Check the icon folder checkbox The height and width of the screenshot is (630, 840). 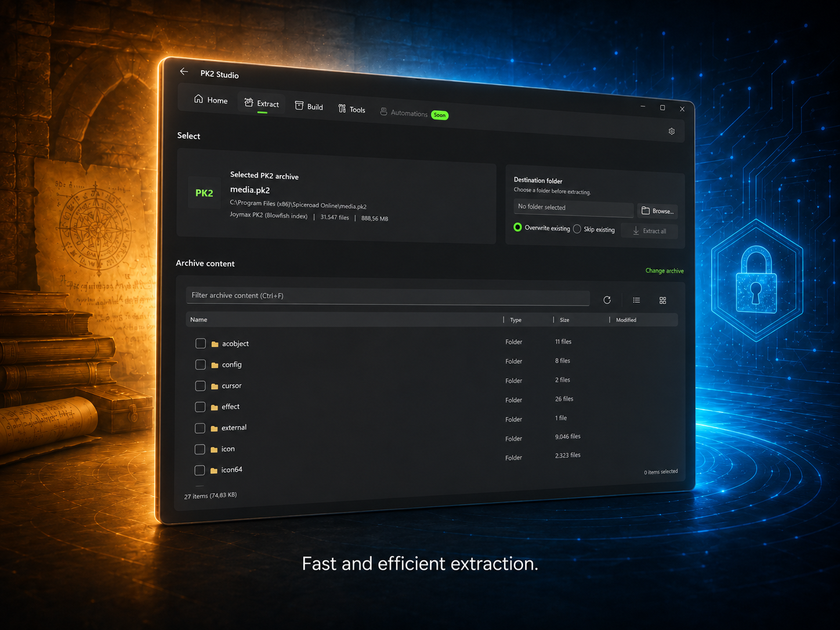[x=200, y=449]
